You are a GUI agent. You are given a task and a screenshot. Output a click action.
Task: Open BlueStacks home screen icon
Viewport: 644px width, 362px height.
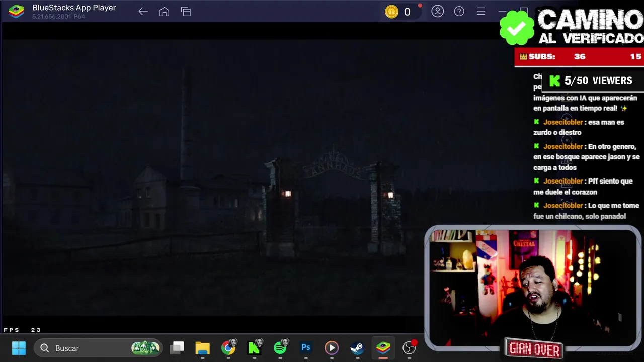164,12
